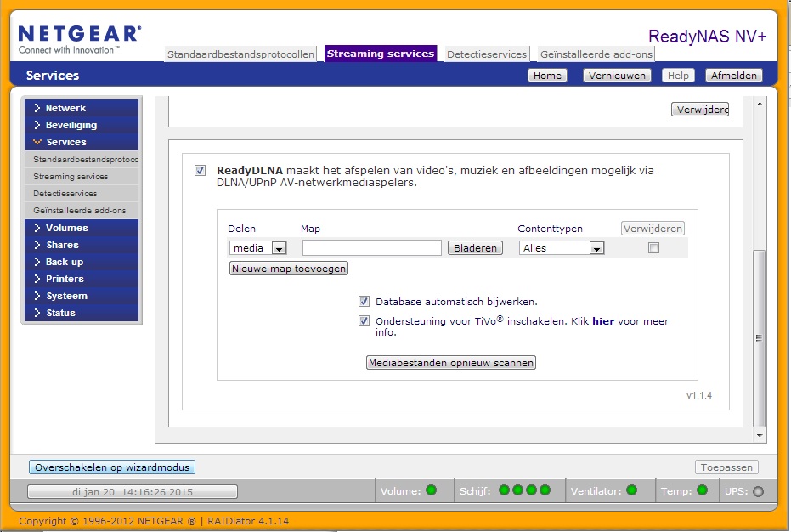Click the vertical scrollbar thumb
This screenshot has height=532, width=791.
tap(760, 337)
